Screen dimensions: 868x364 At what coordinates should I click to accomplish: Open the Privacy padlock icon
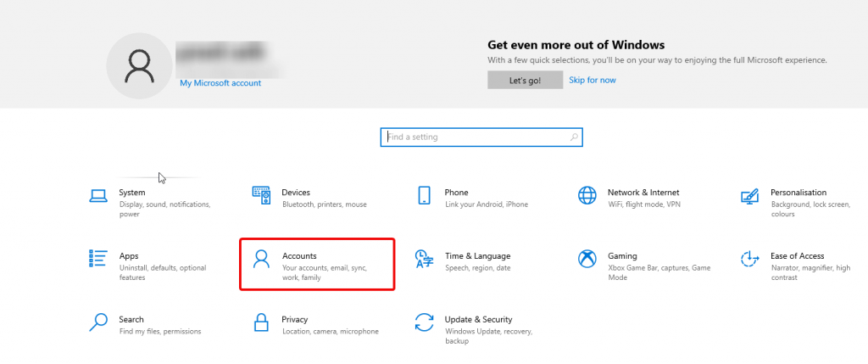(261, 322)
